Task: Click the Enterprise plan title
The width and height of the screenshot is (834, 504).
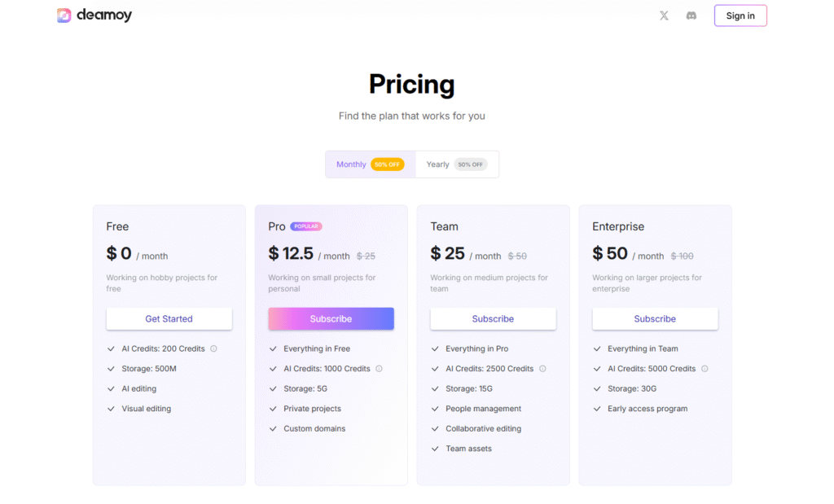Action: (x=618, y=226)
